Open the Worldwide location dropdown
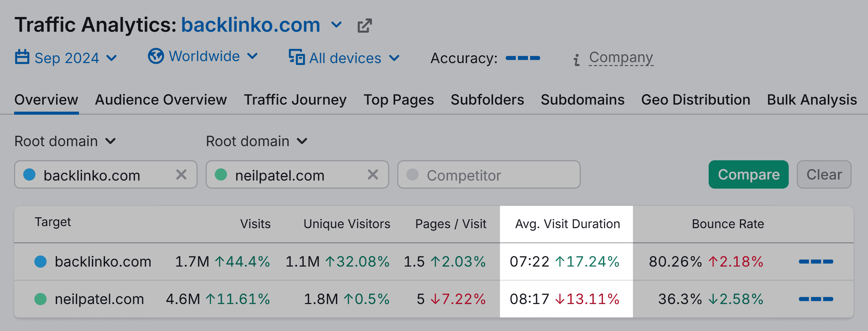 203,56
